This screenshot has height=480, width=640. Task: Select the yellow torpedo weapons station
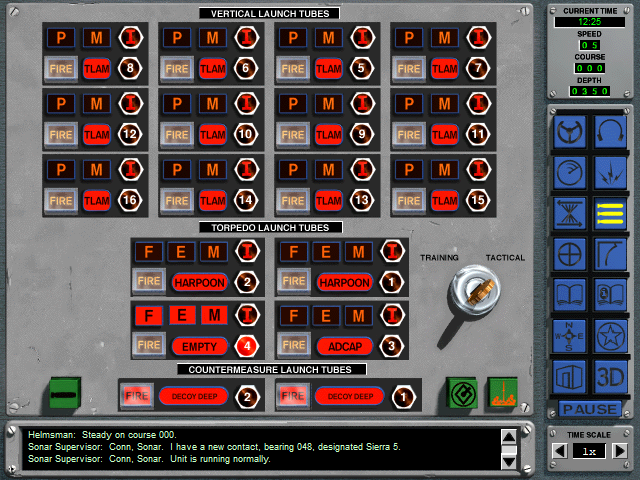coord(610,213)
